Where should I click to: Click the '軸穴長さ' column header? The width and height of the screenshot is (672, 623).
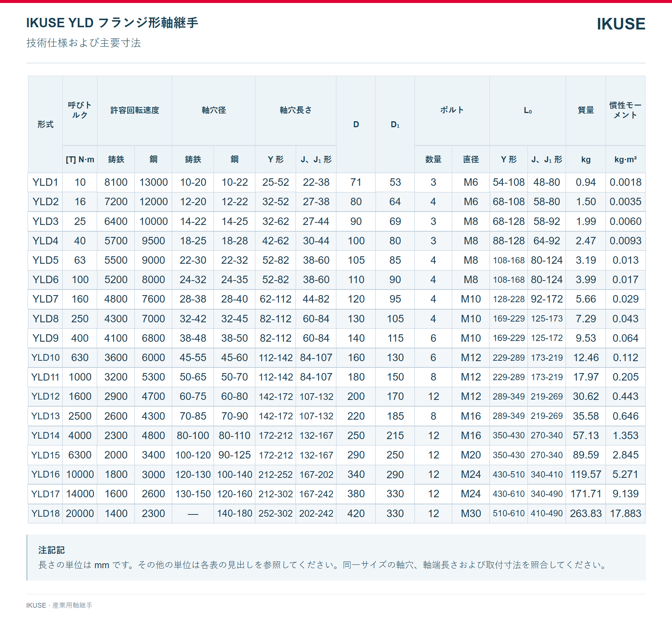[296, 110]
